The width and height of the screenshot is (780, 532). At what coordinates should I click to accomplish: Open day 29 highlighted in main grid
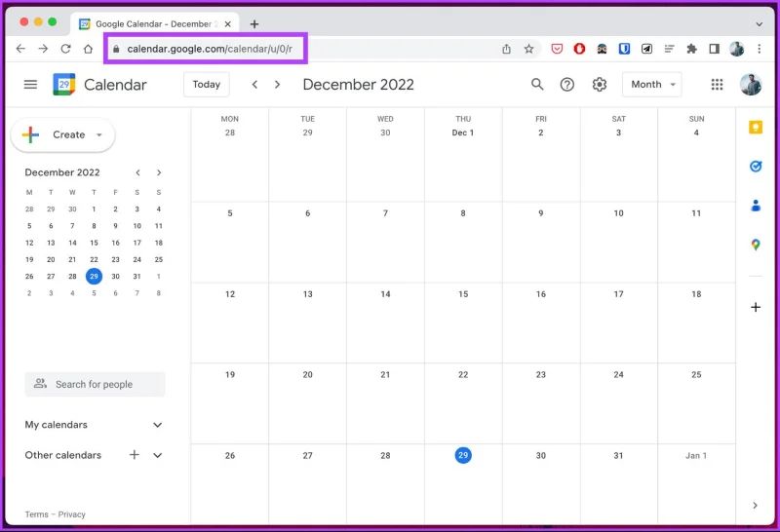(x=463, y=455)
